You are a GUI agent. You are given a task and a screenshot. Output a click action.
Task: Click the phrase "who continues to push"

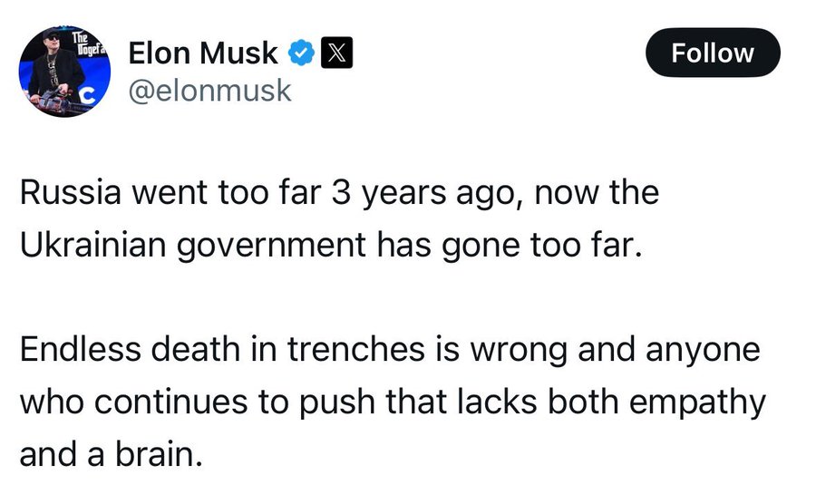point(198,402)
